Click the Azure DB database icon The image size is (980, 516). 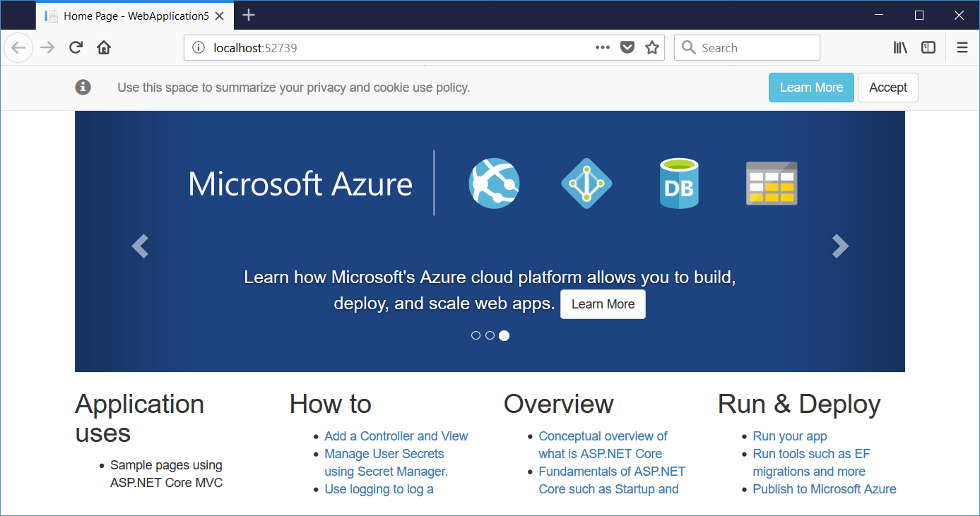679,184
